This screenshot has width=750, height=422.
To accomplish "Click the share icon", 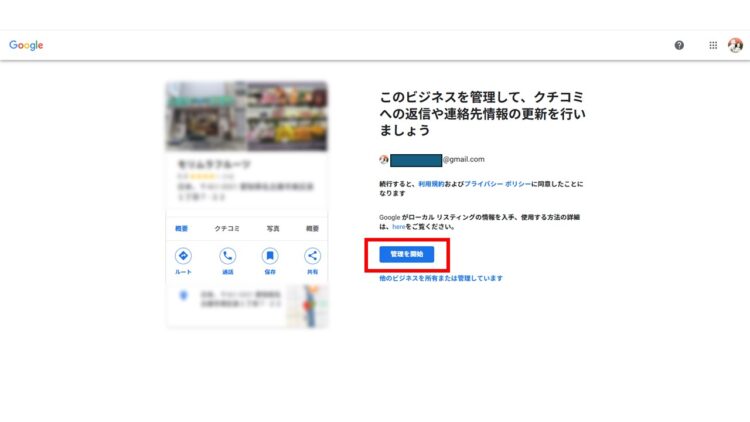I will point(312,256).
